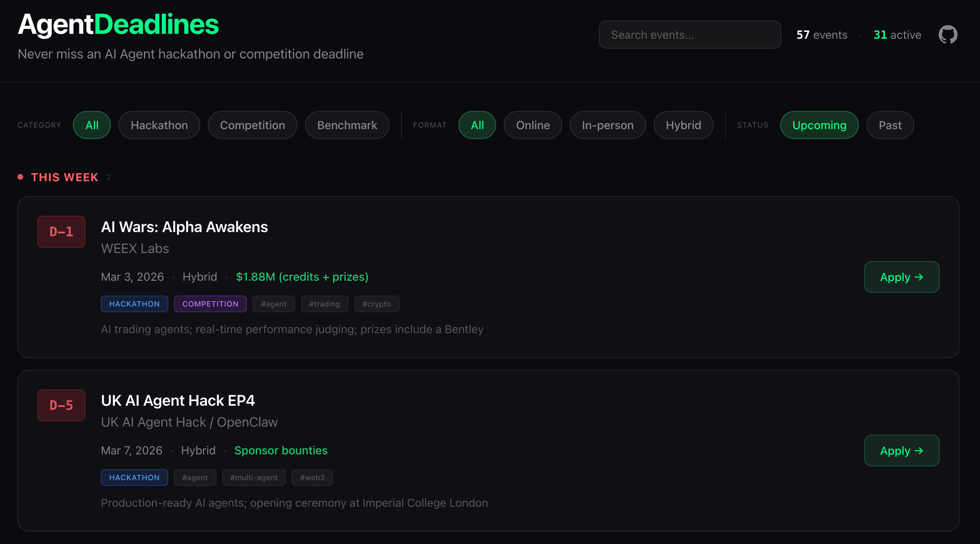Viewport: 980px width, 544px height.
Task: Open the GitHub repository icon
Action: click(947, 35)
